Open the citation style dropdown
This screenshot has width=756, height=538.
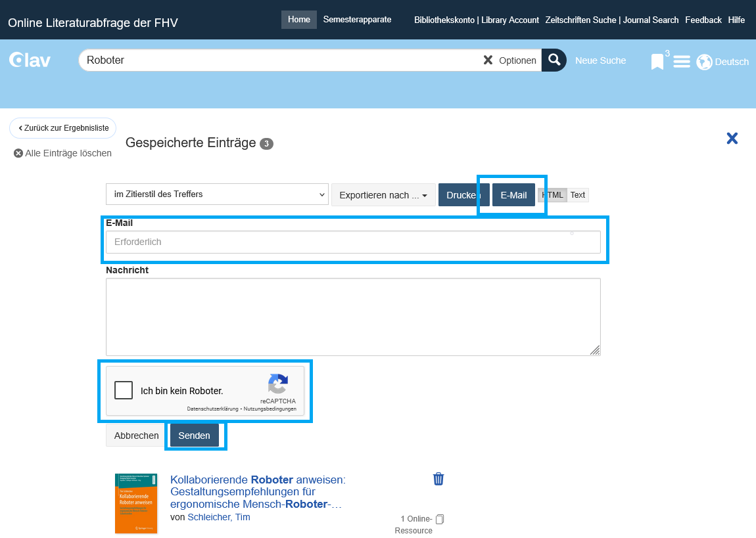(217, 194)
